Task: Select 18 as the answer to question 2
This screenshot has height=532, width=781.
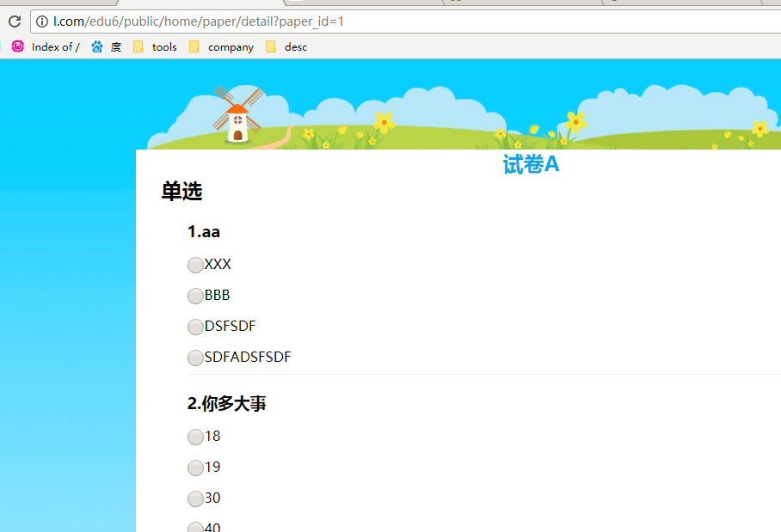Action: [195, 437]
